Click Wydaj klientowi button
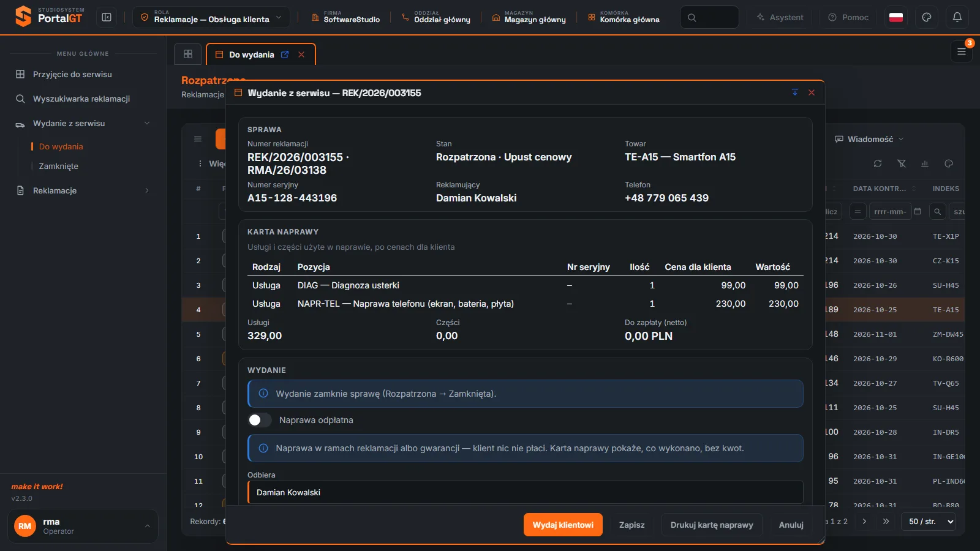Viewport: 980px width, 551px height. (563, 525)
